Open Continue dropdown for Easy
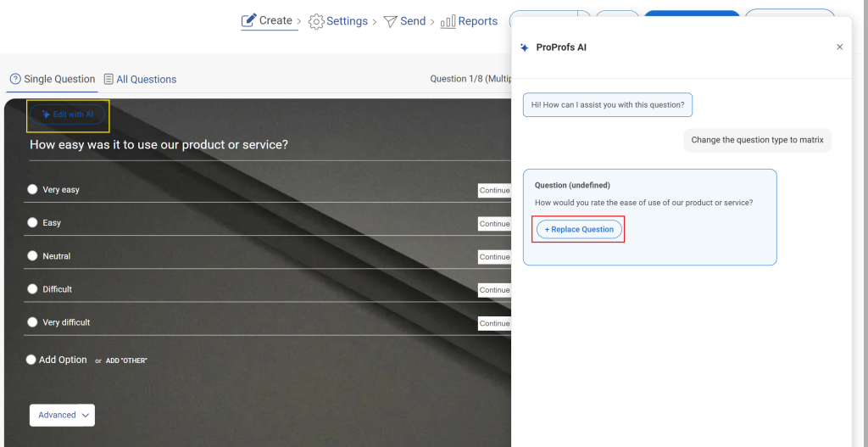The image size is (868, 447). click(x=494, y=224)
